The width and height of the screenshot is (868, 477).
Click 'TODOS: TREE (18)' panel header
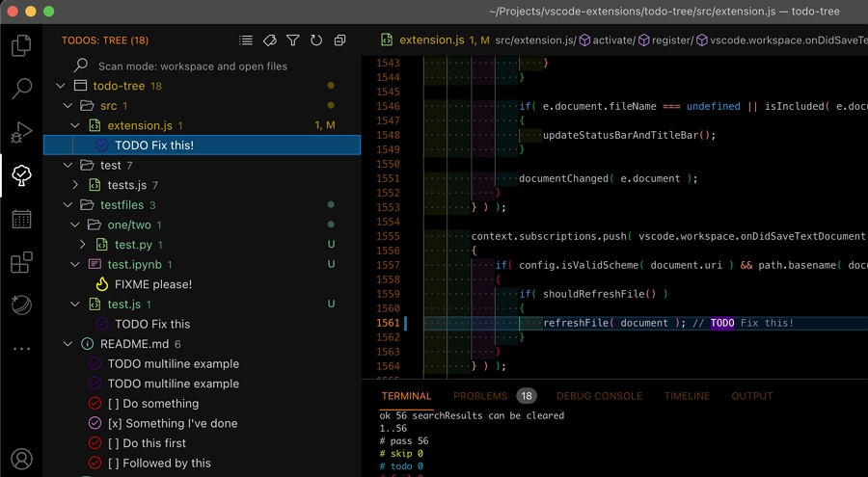coord(104,40)
